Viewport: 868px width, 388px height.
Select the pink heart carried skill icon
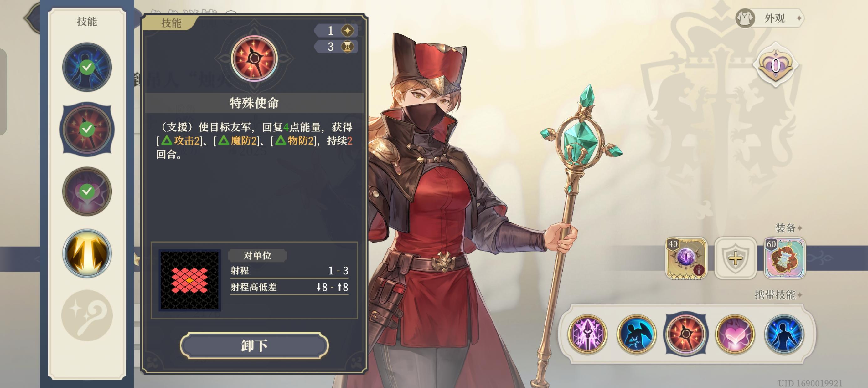735,334
